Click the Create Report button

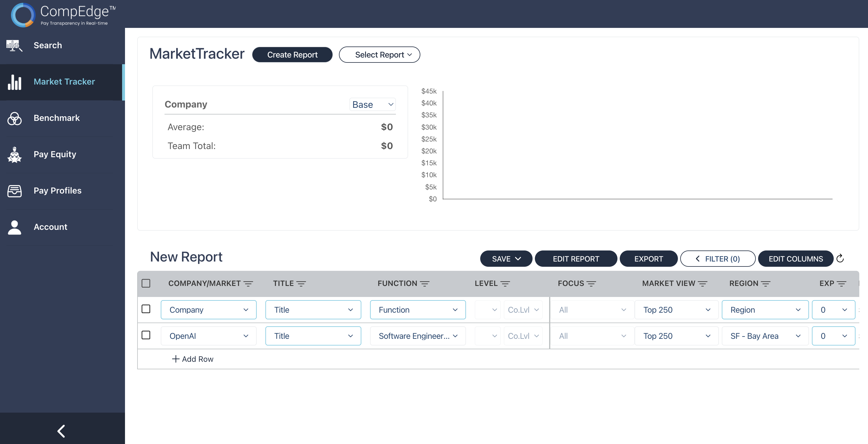tap(292, 55)
